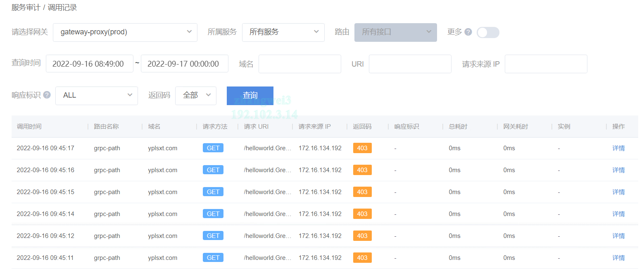Screen dimensions: 644x269
Task: Expand the 所属服务 dropdown showing 所有服务
Action: click(283, 32)
